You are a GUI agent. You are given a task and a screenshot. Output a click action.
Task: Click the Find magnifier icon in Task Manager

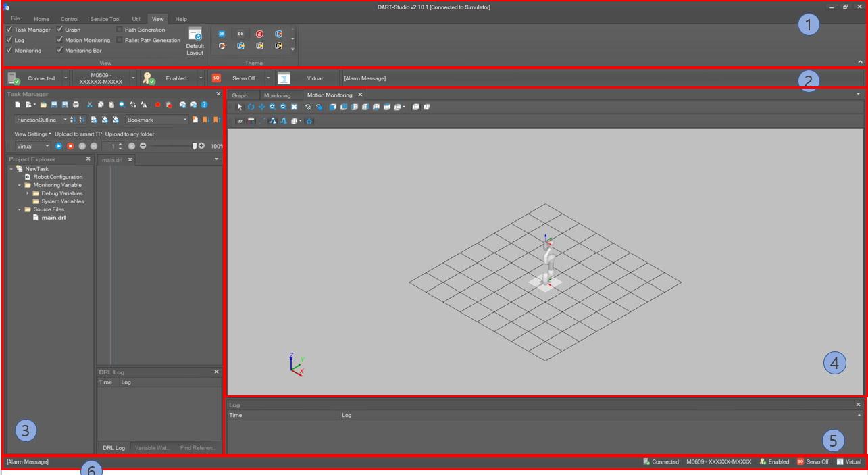(122, 105)
